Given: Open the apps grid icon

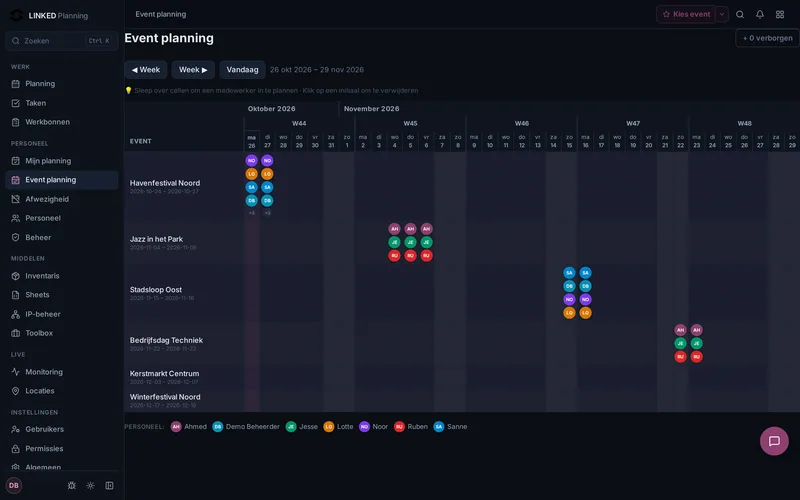Looking at the screenshot, I should [780, 14].
